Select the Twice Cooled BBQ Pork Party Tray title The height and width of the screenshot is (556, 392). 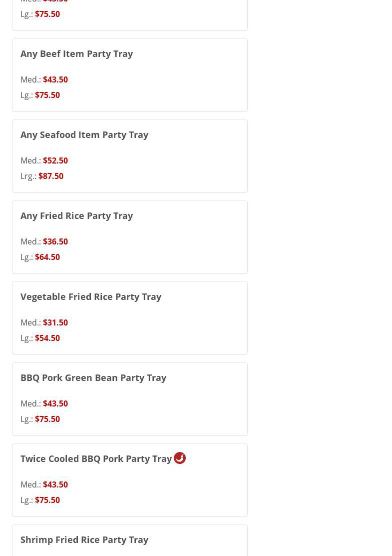click(96, 458)
